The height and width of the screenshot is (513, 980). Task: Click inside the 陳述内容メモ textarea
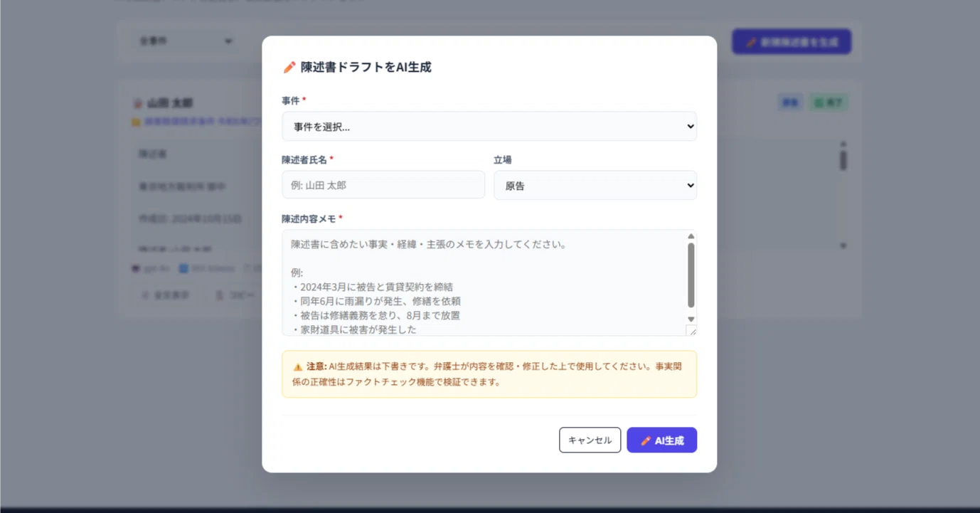[484, 282]
